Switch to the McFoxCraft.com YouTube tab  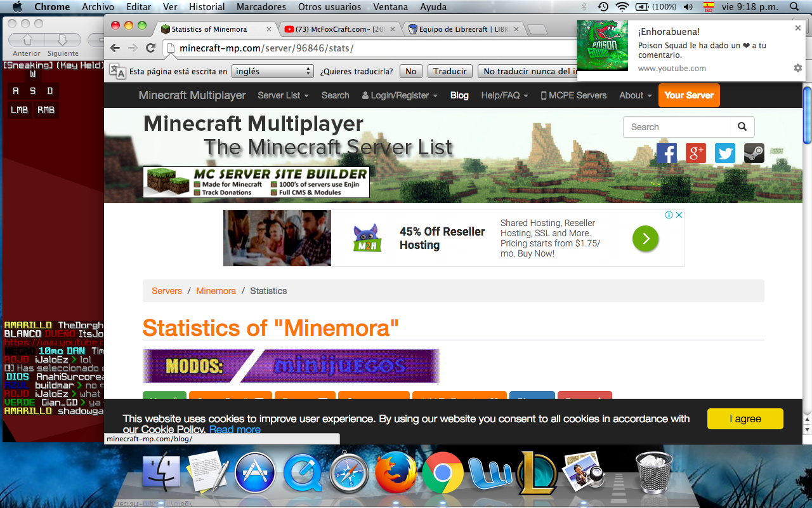pyautogui.click(x=340, y=29)
